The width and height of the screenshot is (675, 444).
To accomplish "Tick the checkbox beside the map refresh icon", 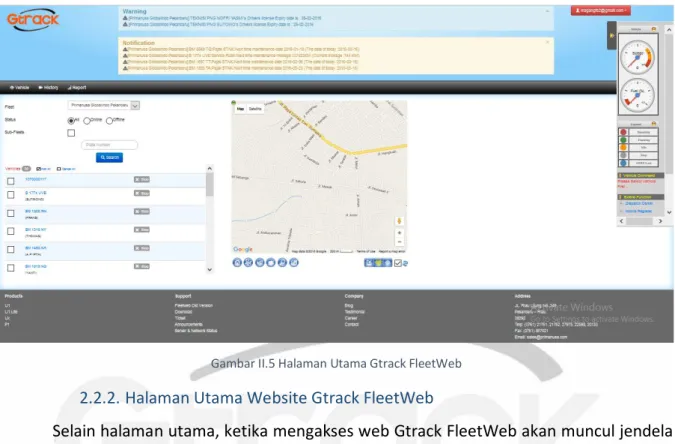I will [x=398, y=263].
